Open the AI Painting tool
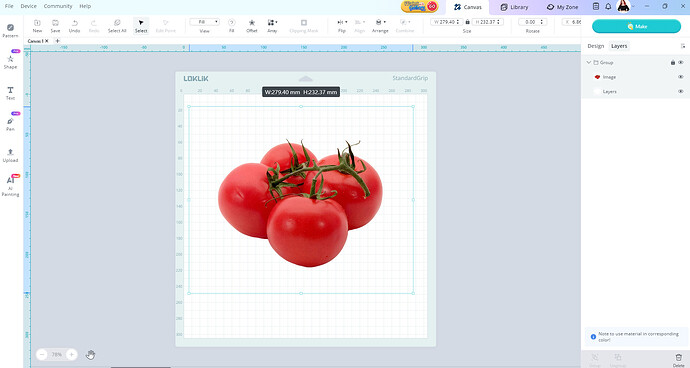This screenshot has width=690, height=368. (10, 186)
